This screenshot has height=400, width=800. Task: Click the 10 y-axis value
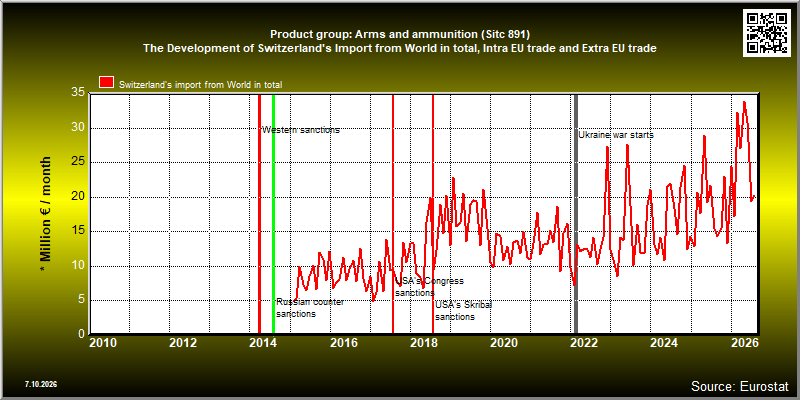77,266
